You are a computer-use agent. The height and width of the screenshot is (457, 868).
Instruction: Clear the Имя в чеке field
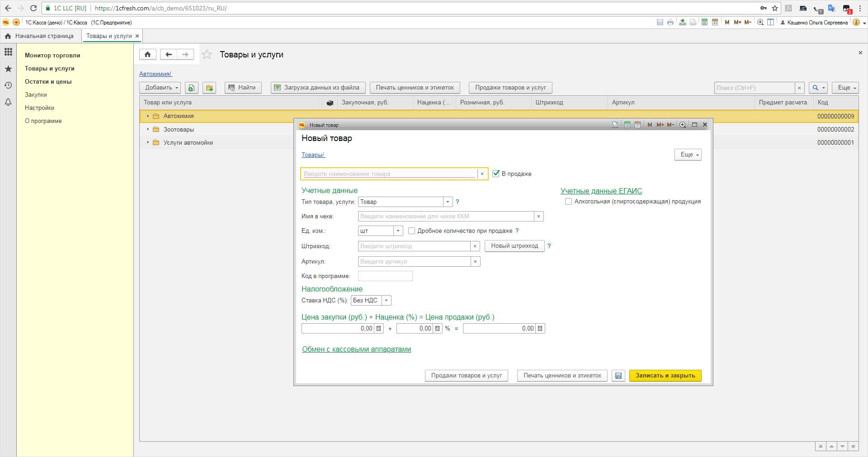(x=538, y=217)
